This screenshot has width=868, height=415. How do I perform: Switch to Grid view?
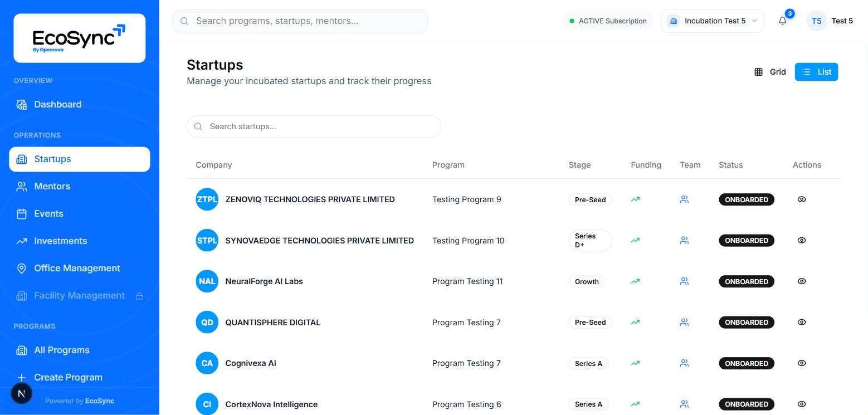(770, 72)
